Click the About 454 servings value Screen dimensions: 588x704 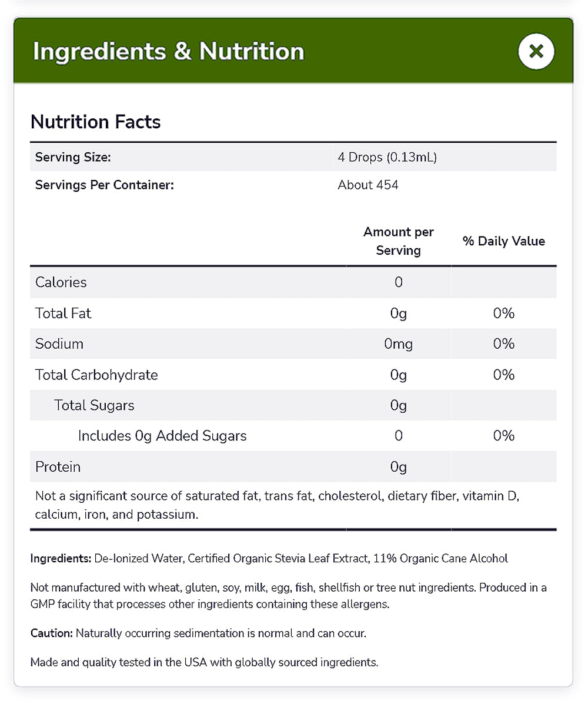pos(368,185)
